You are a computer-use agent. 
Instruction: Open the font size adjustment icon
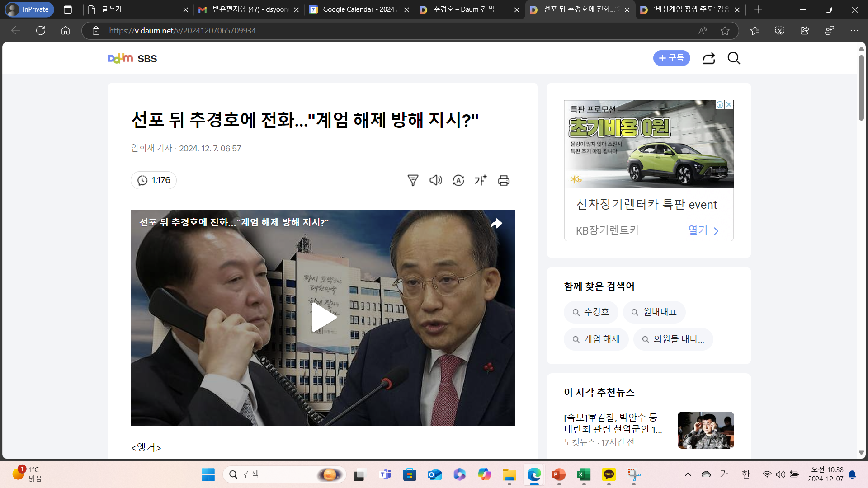coord(481,180)
